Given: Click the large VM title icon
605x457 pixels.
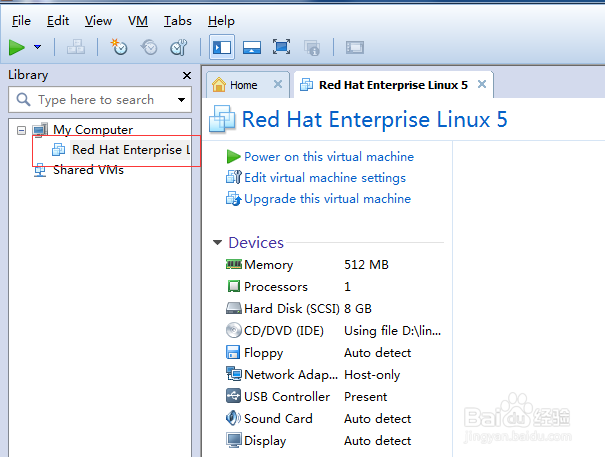Looking at the screenshot, I should pos(222,119).
